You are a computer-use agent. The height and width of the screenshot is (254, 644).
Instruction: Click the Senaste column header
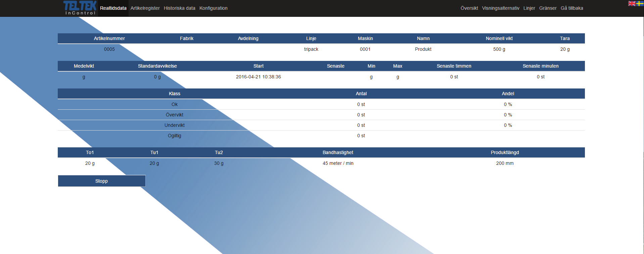point(336,66)
